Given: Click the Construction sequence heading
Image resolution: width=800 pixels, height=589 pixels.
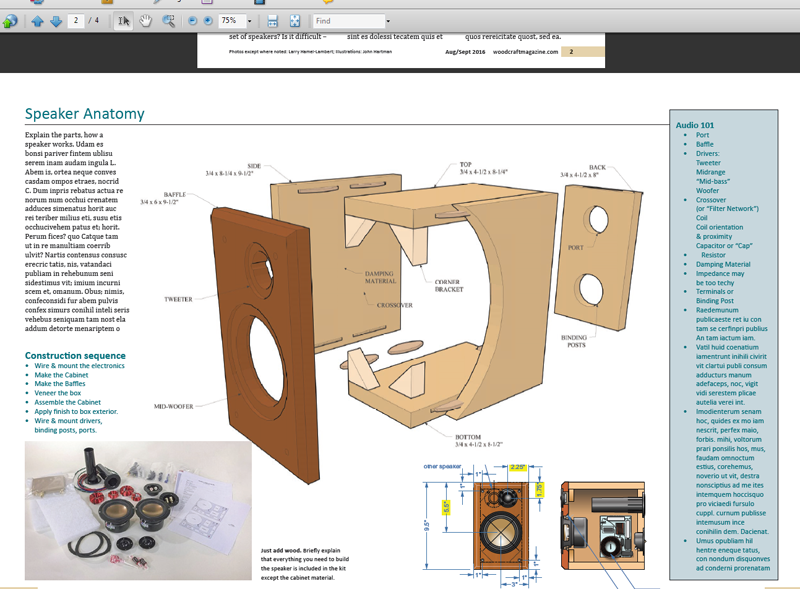Looking at the screenshot, I should tap(75, 355).
